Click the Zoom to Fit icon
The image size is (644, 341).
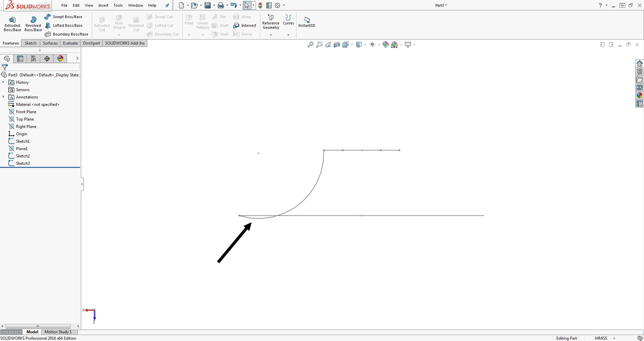(311, 45)
